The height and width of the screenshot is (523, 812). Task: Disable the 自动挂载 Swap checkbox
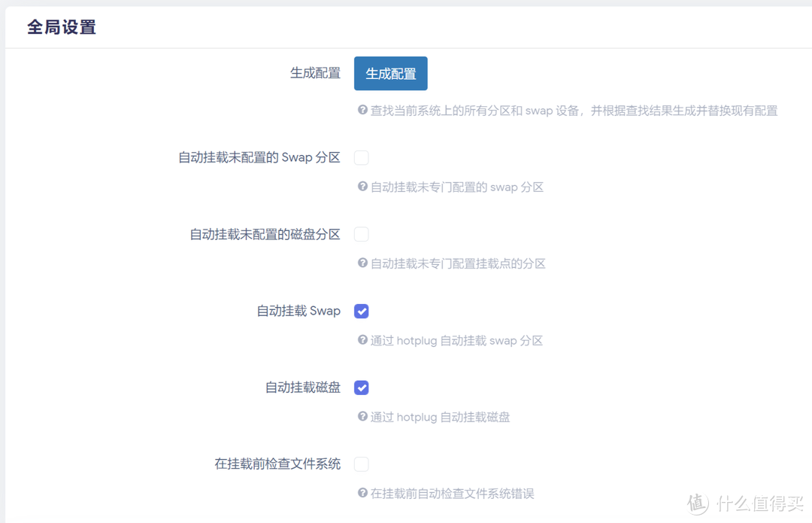click(362, 311)
